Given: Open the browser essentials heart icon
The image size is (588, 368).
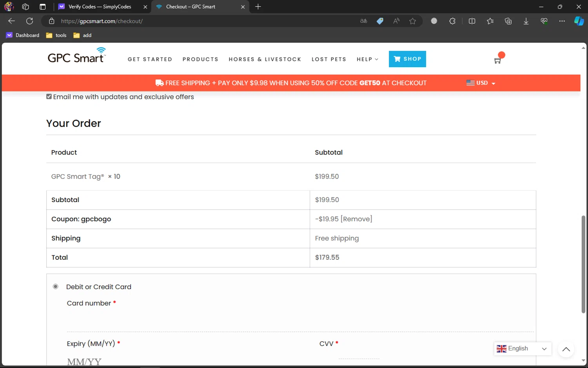Looking at the screenshot, I should (x=544, y=21).
